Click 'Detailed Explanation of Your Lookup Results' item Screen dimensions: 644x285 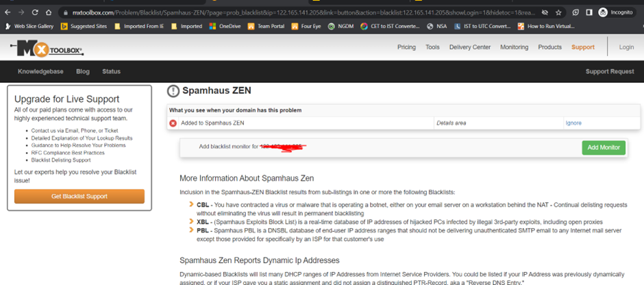(82, 138)
